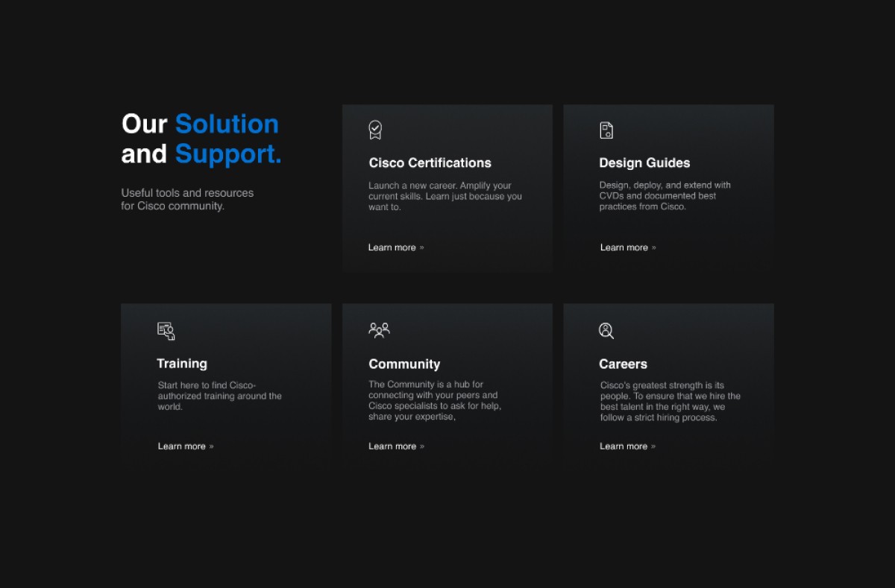895x588 pixels.
Task: Click the Training certificate icon
Action: tap(166, 331)
